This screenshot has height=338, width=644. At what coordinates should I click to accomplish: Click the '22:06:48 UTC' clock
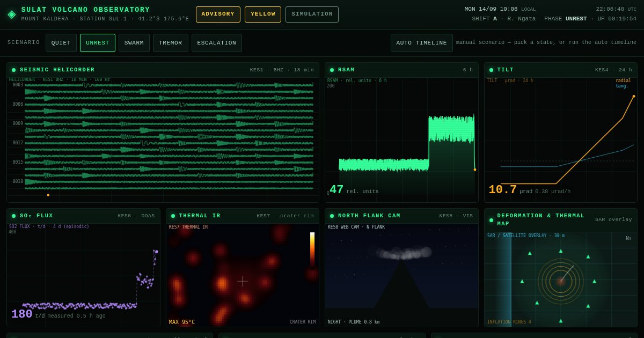click(x=616, y=9)
